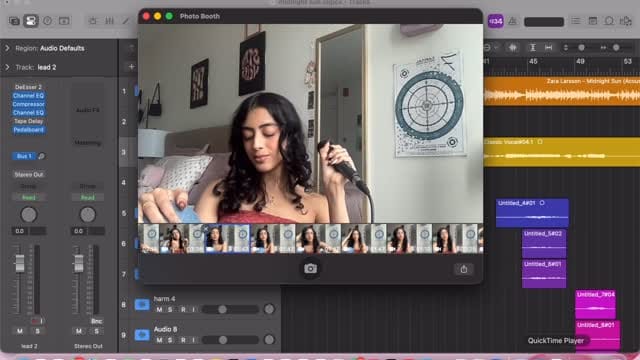Click the pan knob on lead 2 strip
Image resolution: width=640 pixels, height=360 pixels.
pos(29,215)
